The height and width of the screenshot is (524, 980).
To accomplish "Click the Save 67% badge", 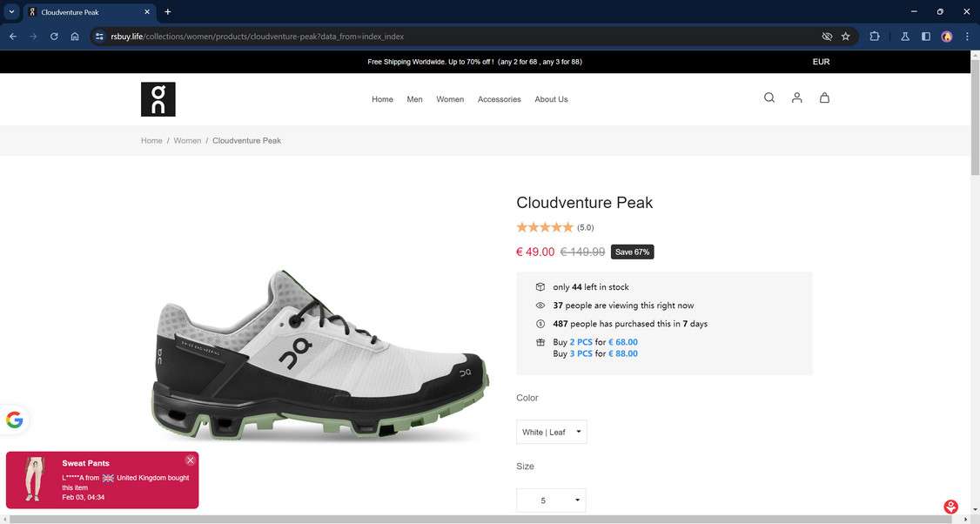I will (x=632, y=252).
